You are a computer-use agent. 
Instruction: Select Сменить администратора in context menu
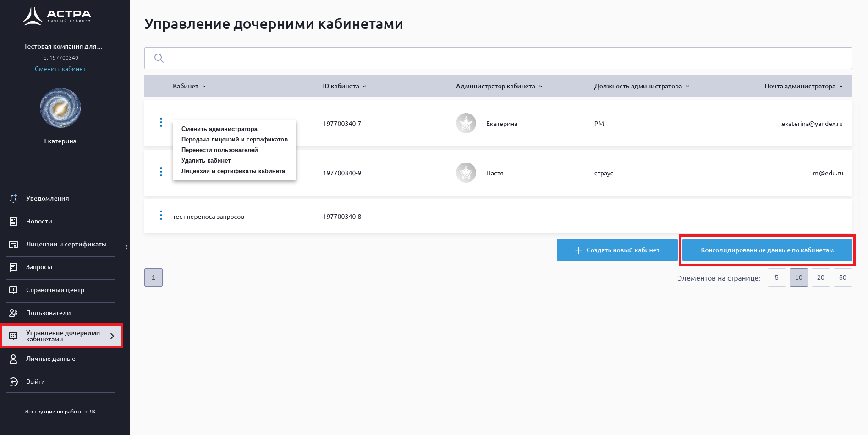tap(219, 129)
